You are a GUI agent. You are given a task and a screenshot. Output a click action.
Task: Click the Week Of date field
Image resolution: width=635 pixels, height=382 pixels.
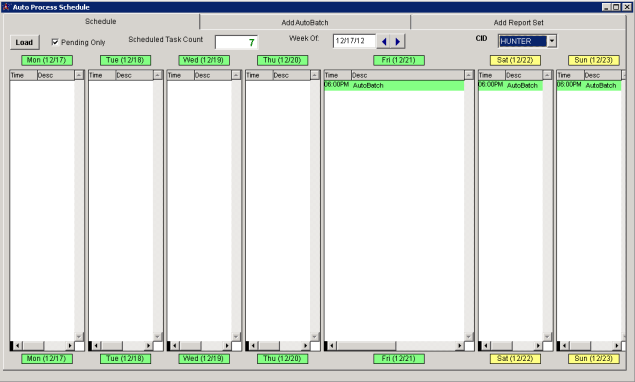tap(354, 41)
